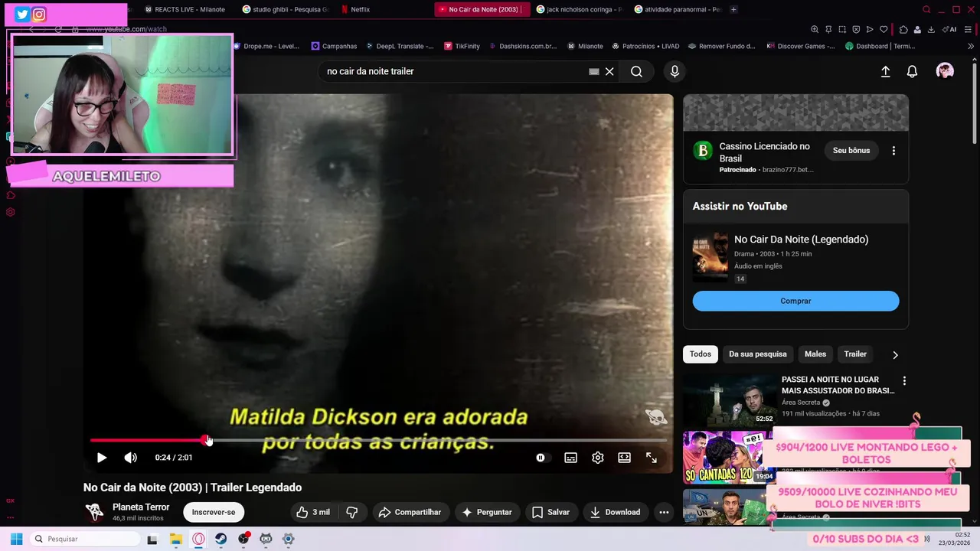Open No Cair Da Noite (Legendado) movie
This screenshot has width=980, height=551.
click(801, 240)
